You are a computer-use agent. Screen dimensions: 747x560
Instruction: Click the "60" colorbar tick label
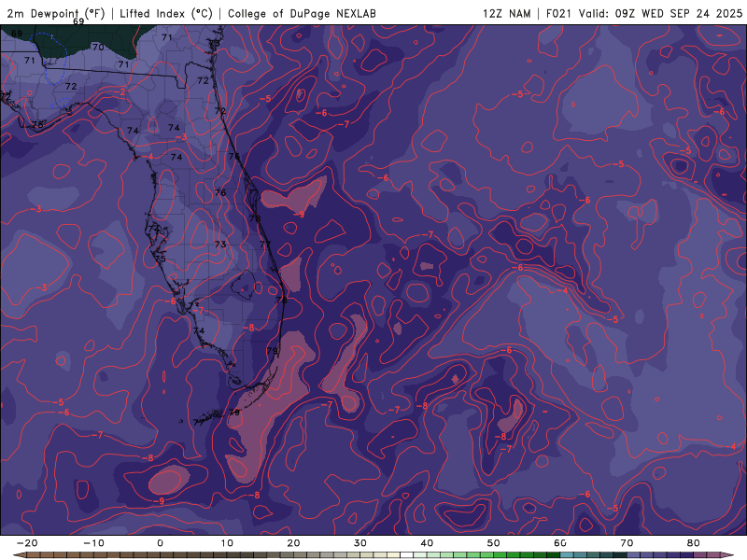560,543
